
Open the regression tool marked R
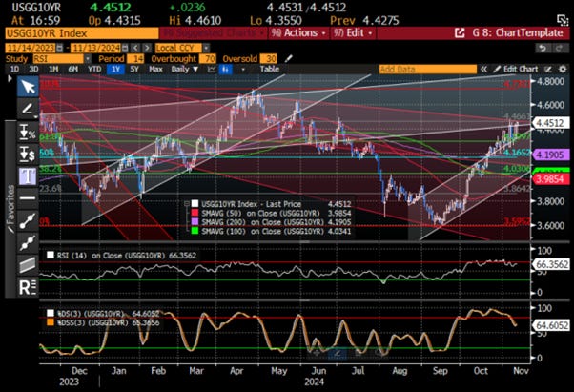[x=28, y=287]
